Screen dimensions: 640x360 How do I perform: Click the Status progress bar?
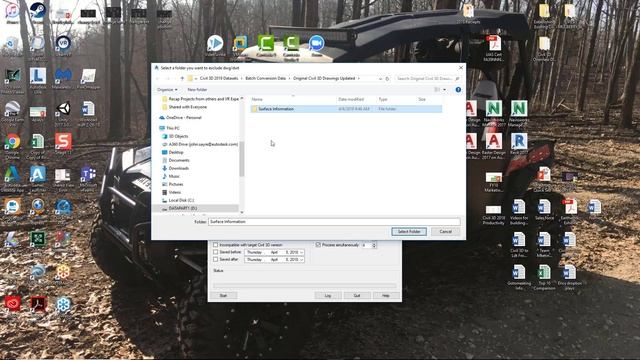[304, 285]
